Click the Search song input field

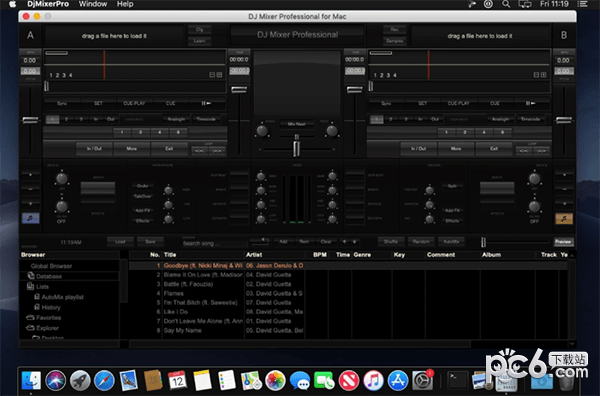tap(214, 243)
